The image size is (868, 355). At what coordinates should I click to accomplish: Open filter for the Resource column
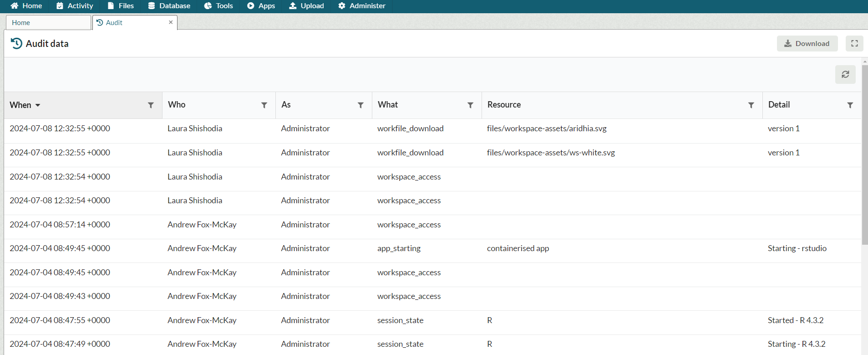(x=751, y=105)
